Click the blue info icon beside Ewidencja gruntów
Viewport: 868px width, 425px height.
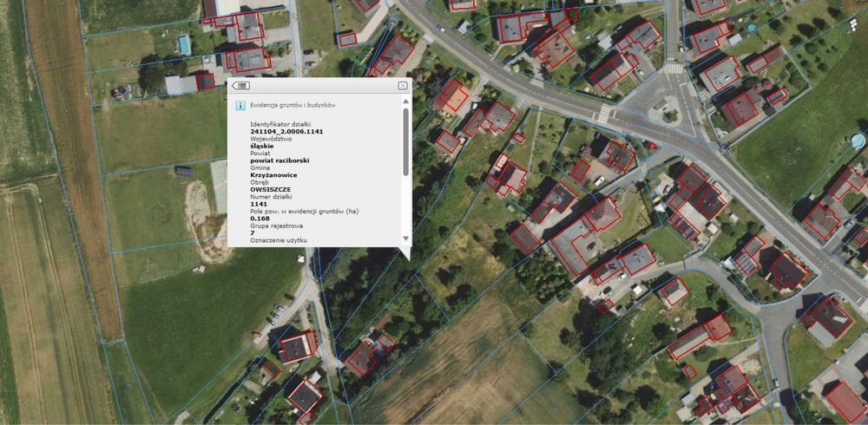pos(240,105)
